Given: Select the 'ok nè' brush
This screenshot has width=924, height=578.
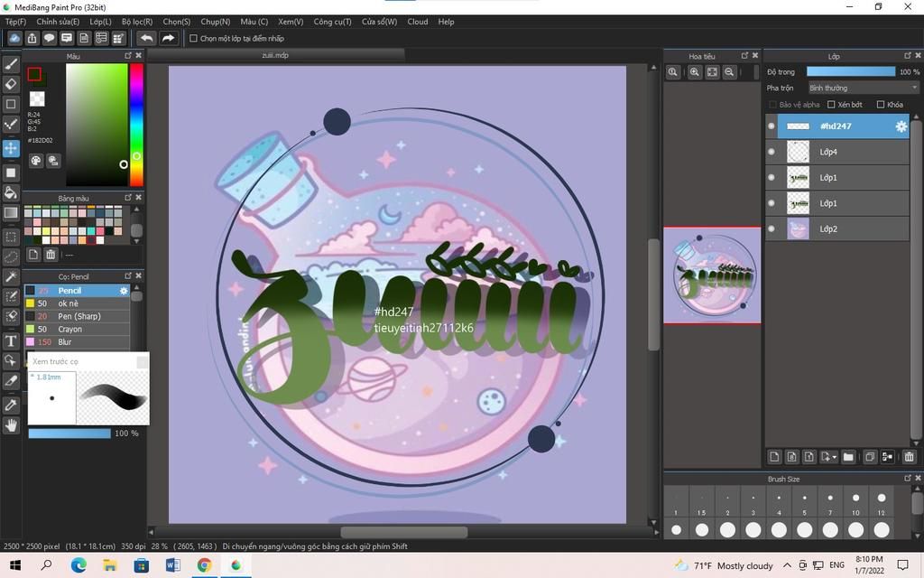Looking at the screenshot, I should pos(78,303).
